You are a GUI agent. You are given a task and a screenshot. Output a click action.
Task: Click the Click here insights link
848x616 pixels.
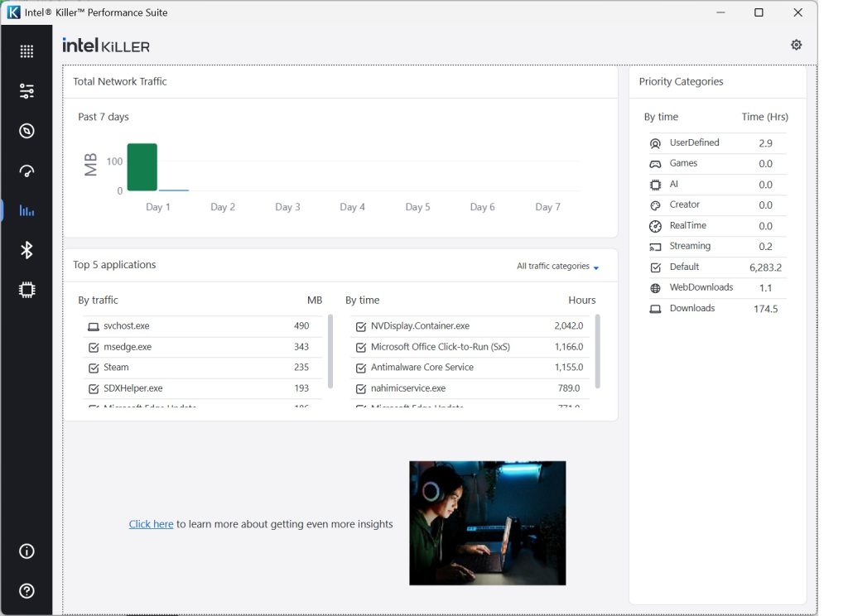[x=151, y=524]
